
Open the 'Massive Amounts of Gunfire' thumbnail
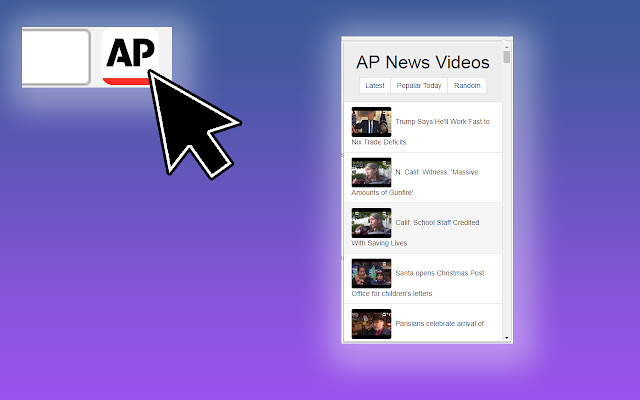point(371,172)
